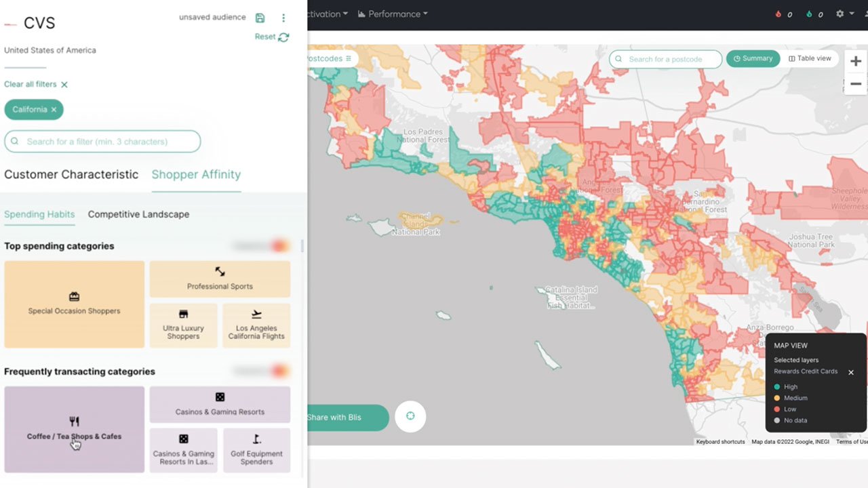Screen dimensions: 868x488
Task: Click the airplane icon on LA Flights
Action: (256, 314)
